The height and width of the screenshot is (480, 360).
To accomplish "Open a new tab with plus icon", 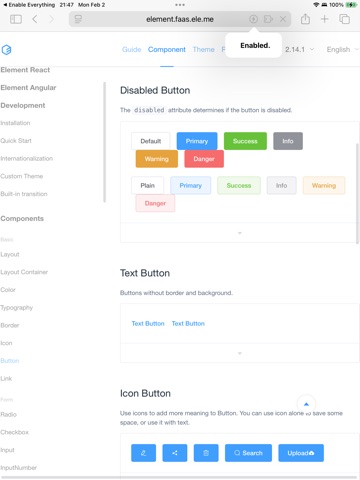I will point(324,19).
